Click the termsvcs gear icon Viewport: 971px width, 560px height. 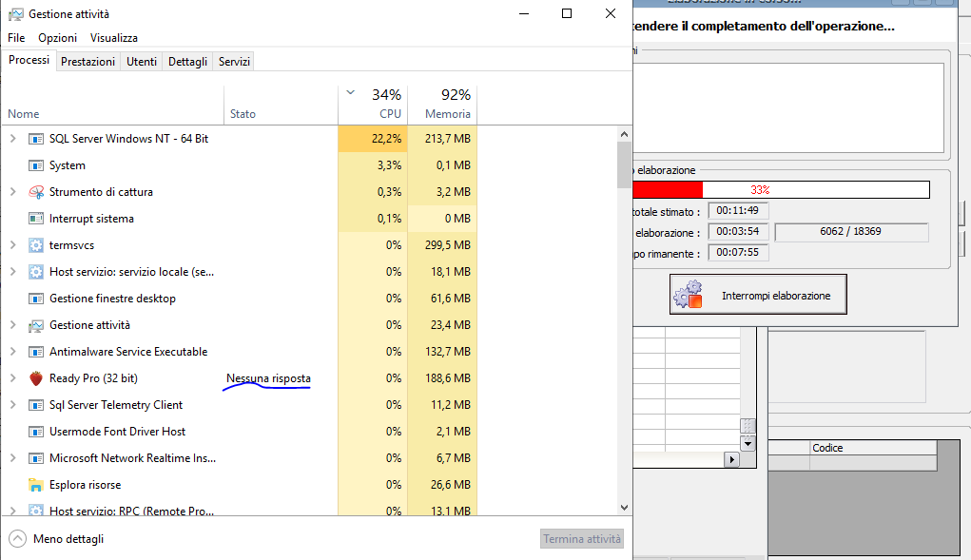[36, 245]
